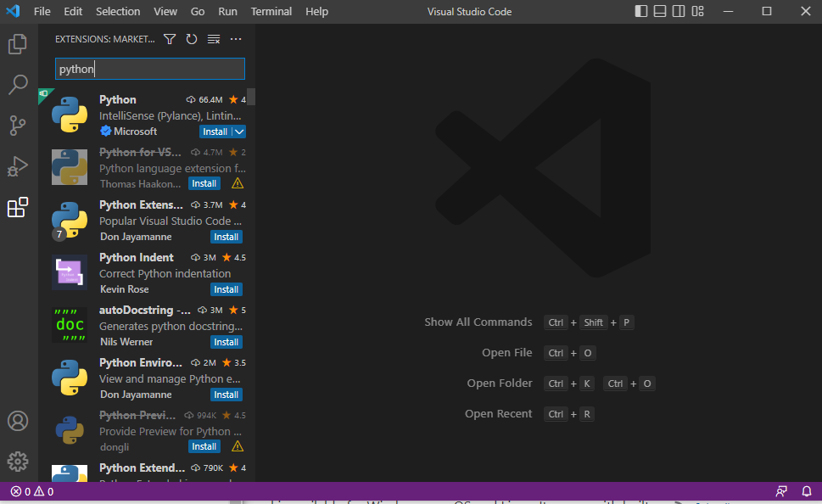Expand Install dropdown arrow for Python extension
The width and height of the screenshot is (822, 504).
point(239,132)
